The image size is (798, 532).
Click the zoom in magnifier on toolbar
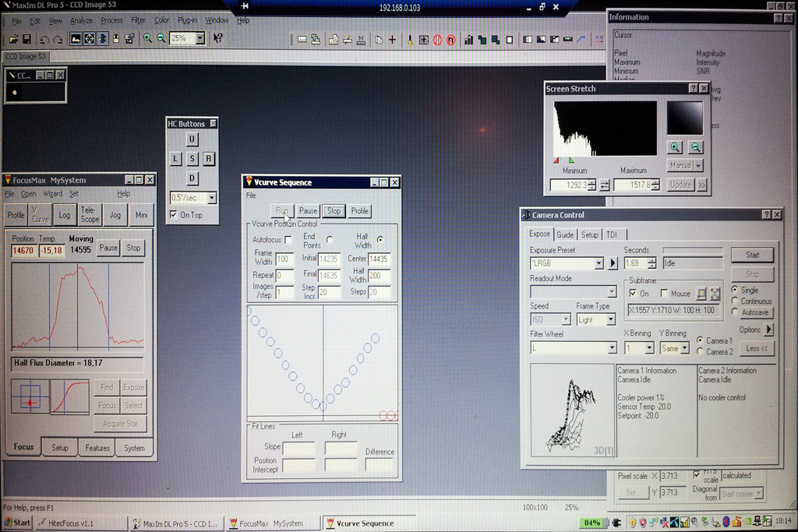(147, 38)
